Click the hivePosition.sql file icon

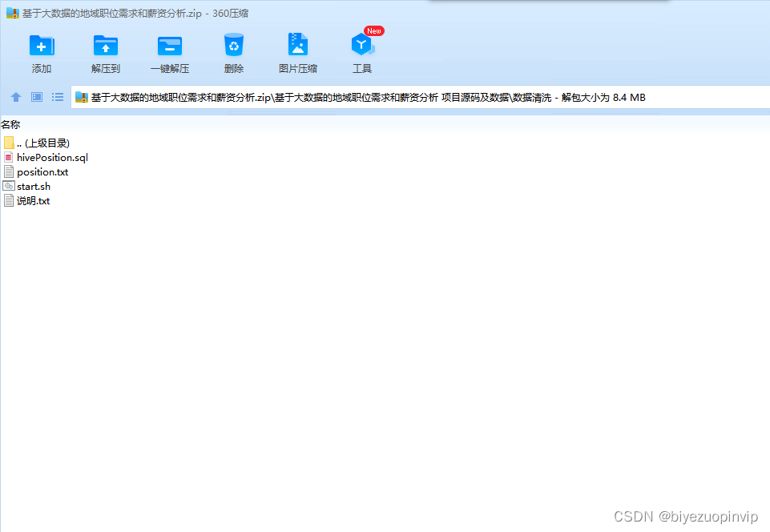click(x=8, y=157)
